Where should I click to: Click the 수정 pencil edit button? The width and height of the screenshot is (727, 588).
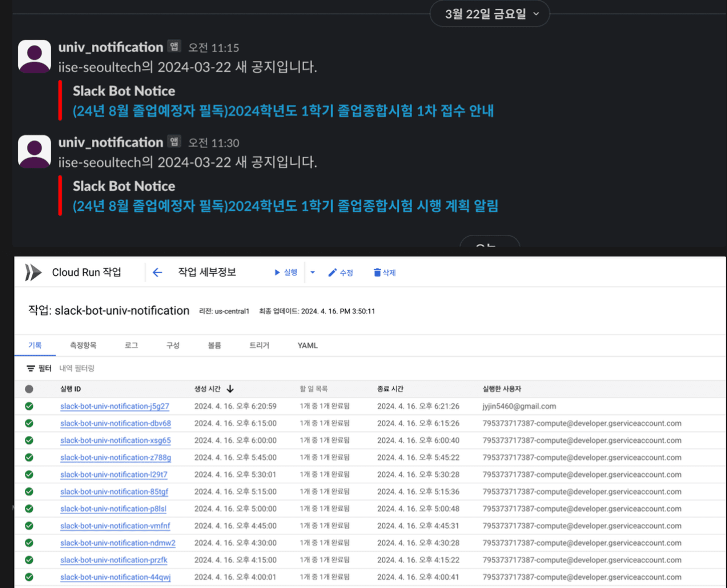[340, 273]
